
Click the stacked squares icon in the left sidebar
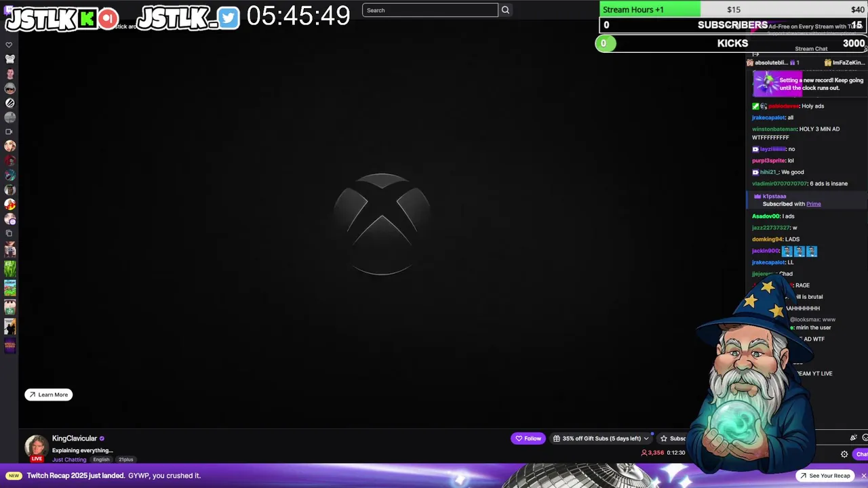point(9,233)
